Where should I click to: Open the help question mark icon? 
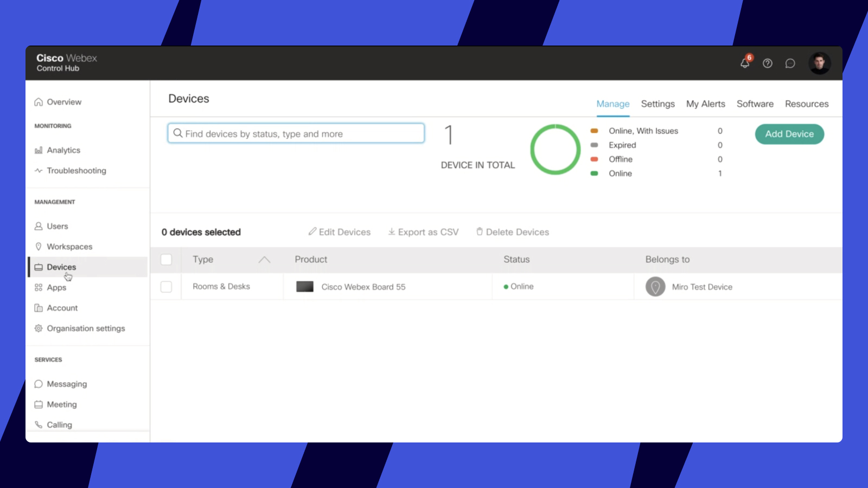tap(768, 63)
